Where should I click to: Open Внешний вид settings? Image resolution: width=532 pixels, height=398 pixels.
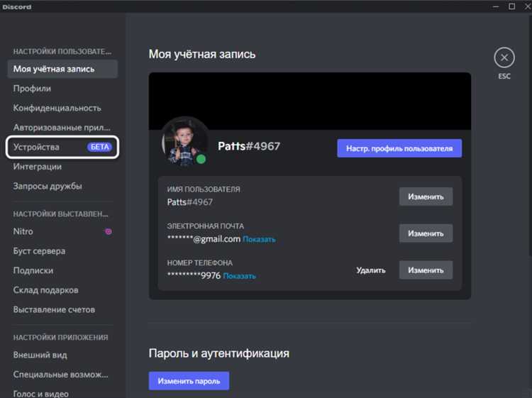(x=62, y=355)
